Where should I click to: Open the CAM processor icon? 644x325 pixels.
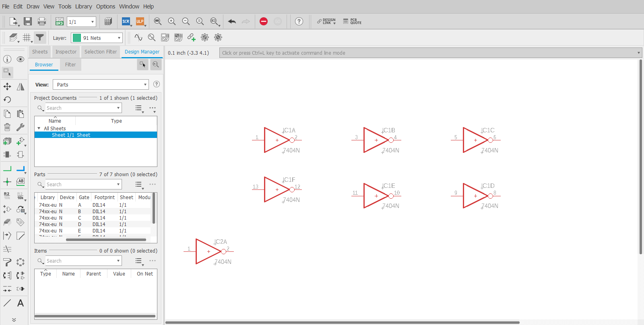point(108,21)
